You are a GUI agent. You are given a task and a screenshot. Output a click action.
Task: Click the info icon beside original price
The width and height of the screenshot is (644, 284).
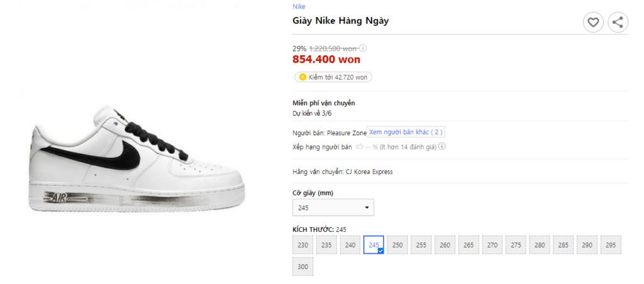tap(363, 48)
